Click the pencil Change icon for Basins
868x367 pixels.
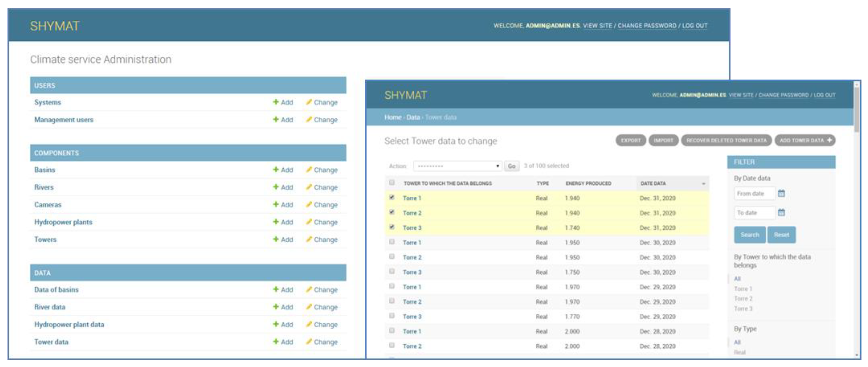[309, 170]
